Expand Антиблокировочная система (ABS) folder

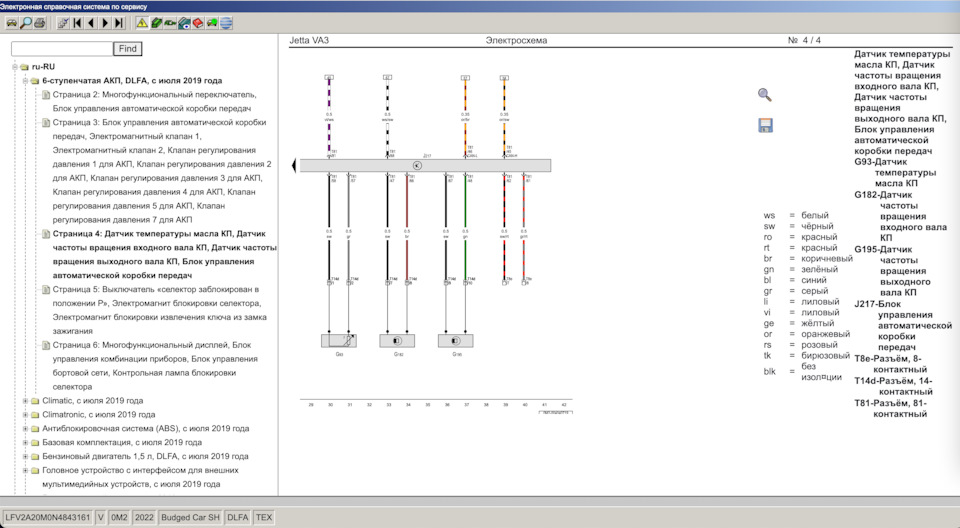25,429
